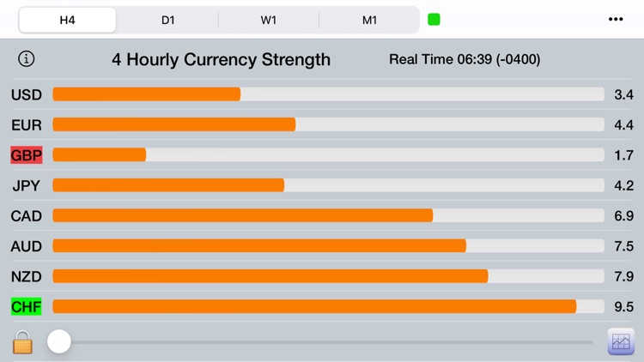The width and height of the screenshot is (644, 362).
Task: Switch to the W1 timeframe tab
Action: (269, 20)
